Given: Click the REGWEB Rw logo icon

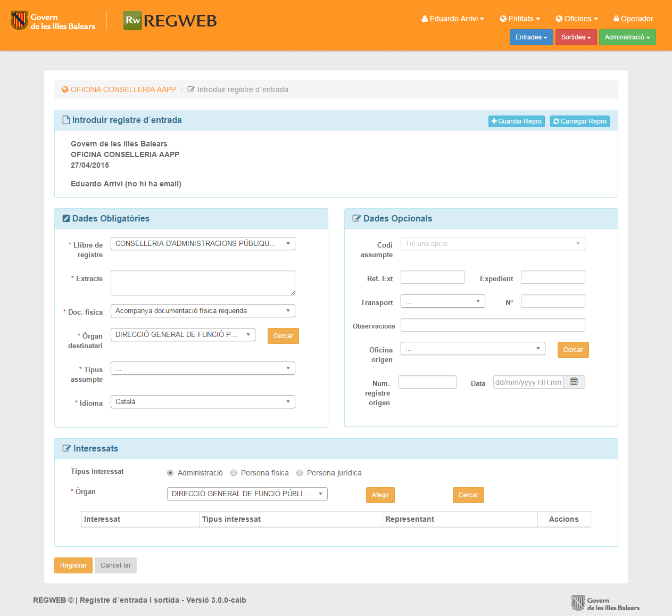Looking at the screenshot, I should pyautogui.click(x=132, y=20).
